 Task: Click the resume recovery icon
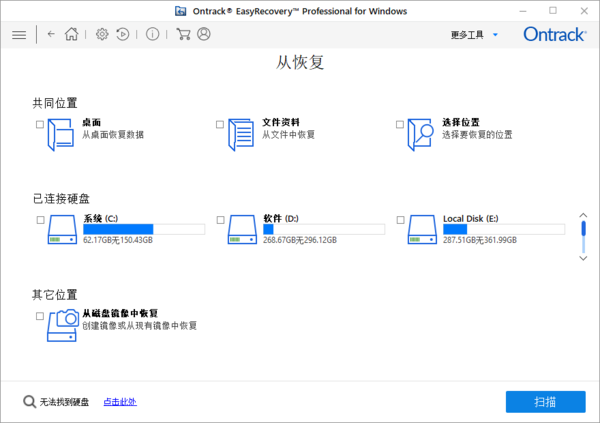(x=122, y=34)
